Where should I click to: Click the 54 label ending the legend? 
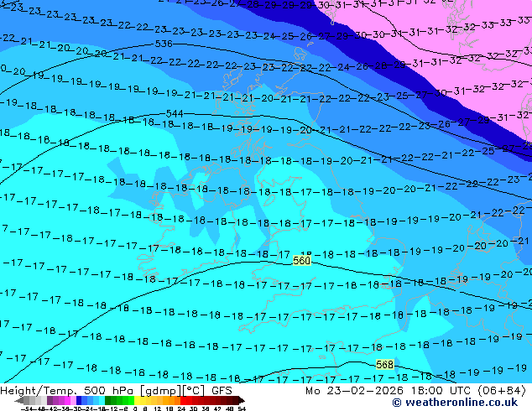[242, 409]
